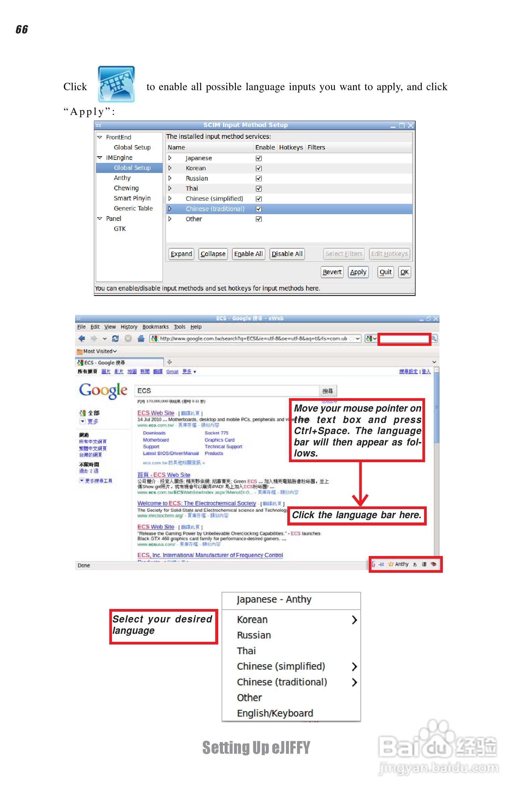532x798 pixels.
Task: Click the Apply button
Action: [358, 272]
